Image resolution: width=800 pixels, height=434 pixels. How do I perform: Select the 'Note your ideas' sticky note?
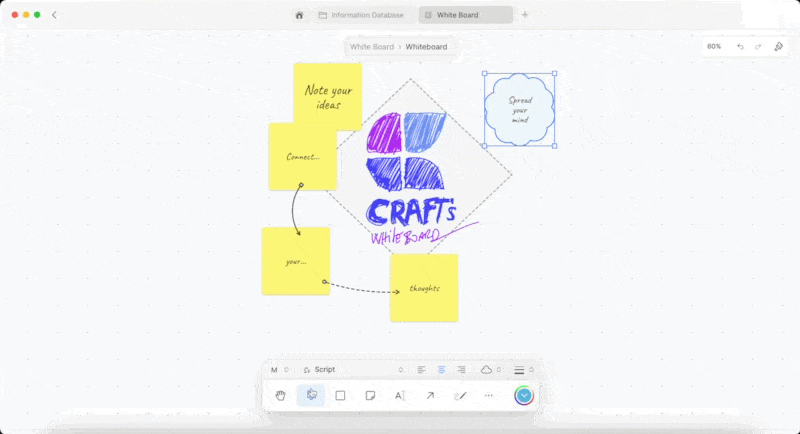point(328,93)
